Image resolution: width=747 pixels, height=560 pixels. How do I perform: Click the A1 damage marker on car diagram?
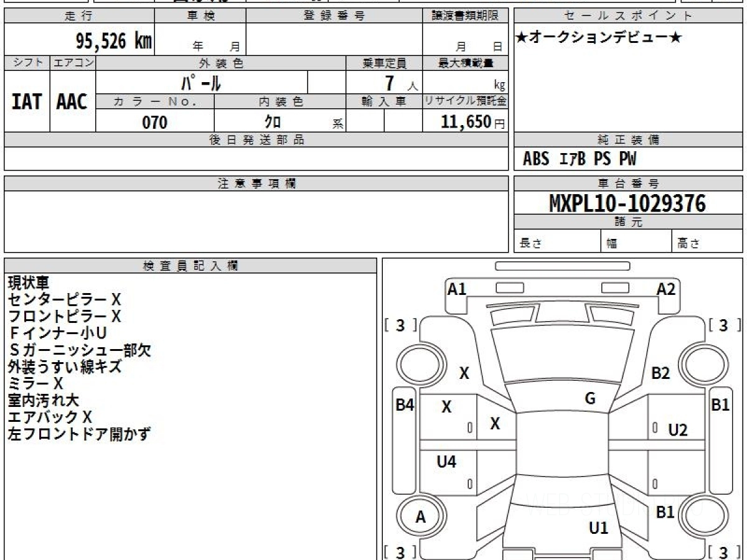coord(457,289)
